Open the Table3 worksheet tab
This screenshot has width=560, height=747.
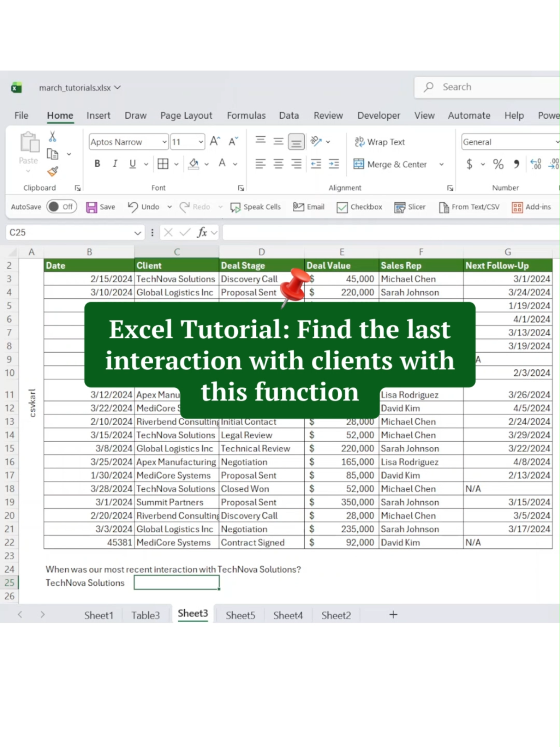145,615
